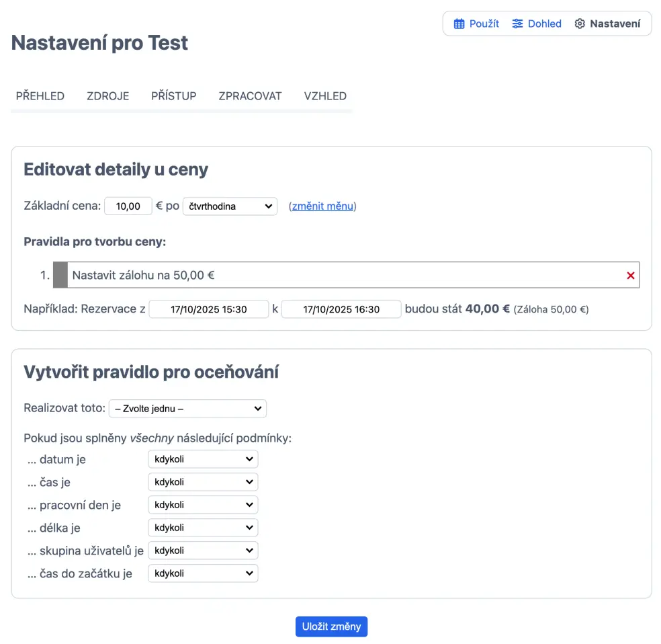Viewport: 661px width, 644px height.
Task: Expand the pracovní den je dropdown
Action: tap(203, 505)
